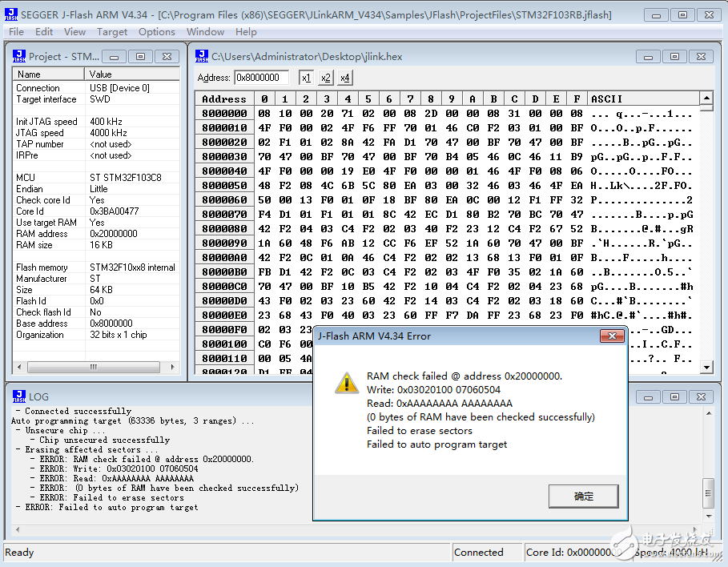Select the Target interface SWD row
This screenshot has height=567, width=728.
coord(95,99)
